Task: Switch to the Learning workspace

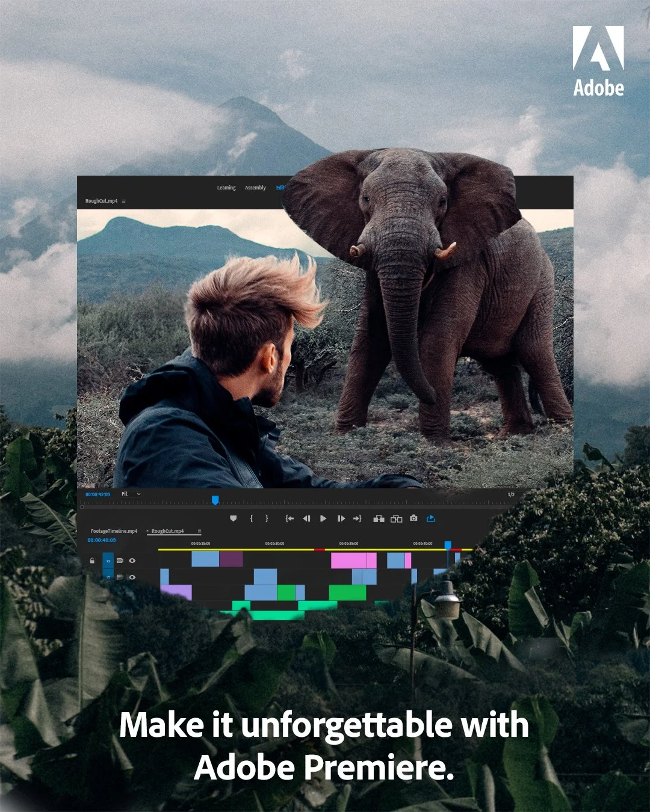Action: [x=226, y=188]
